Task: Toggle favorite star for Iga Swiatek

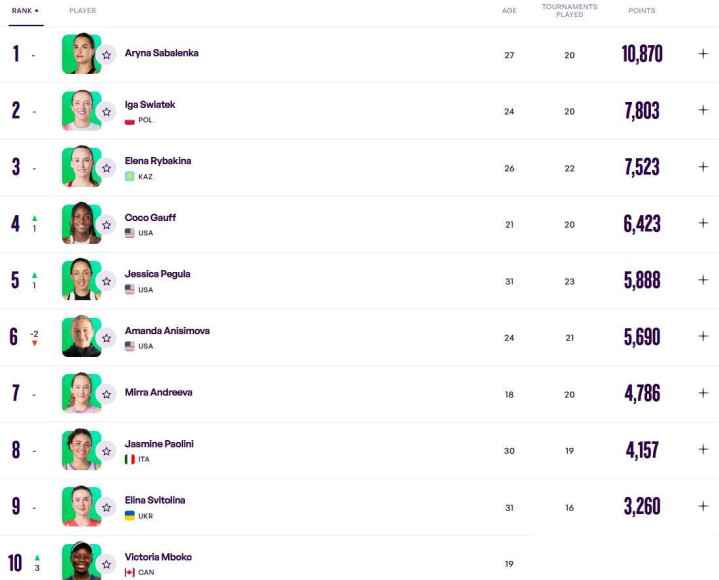Action: tap(106, 111)
